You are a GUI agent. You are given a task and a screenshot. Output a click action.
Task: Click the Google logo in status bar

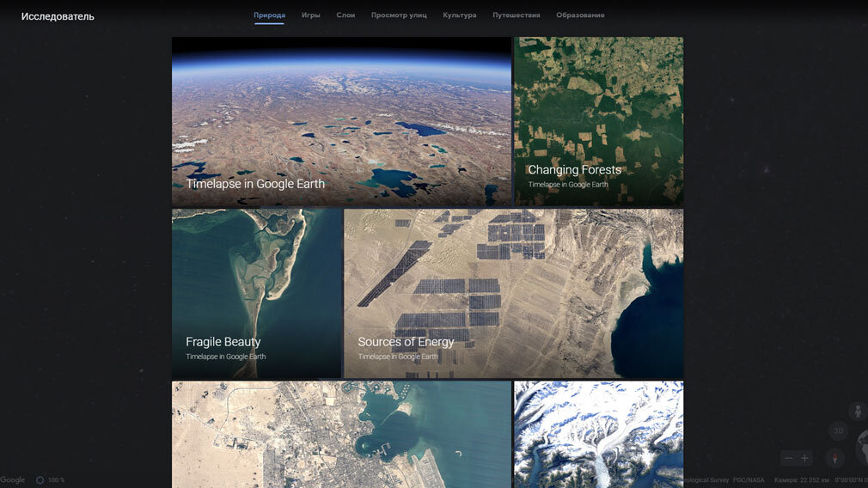tap(12, 480)
